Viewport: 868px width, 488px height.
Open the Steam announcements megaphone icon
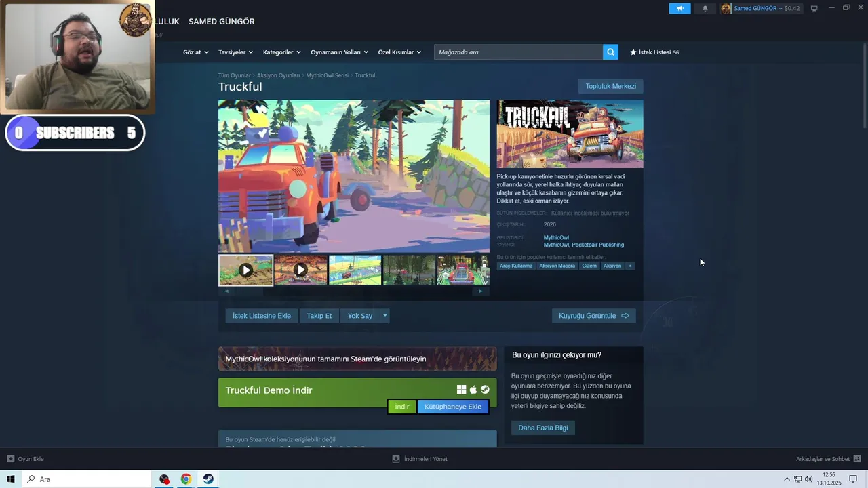(679, 9)
